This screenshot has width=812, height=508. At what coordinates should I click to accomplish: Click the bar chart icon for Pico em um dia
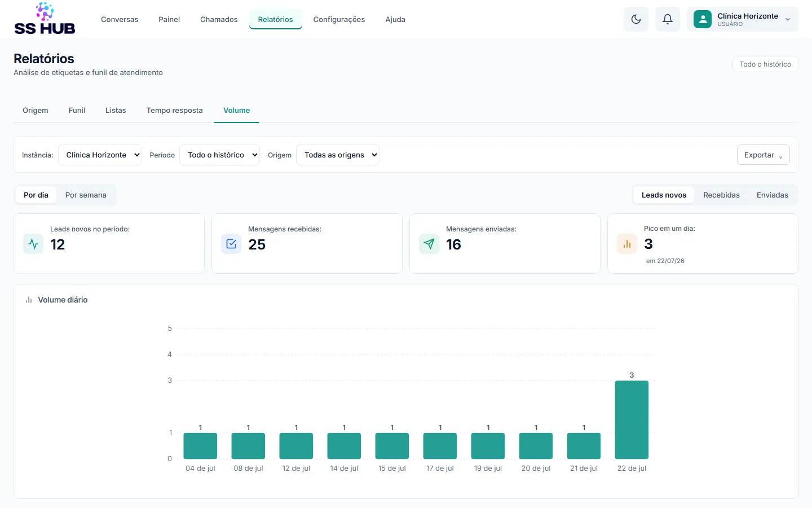click(627, 244)
